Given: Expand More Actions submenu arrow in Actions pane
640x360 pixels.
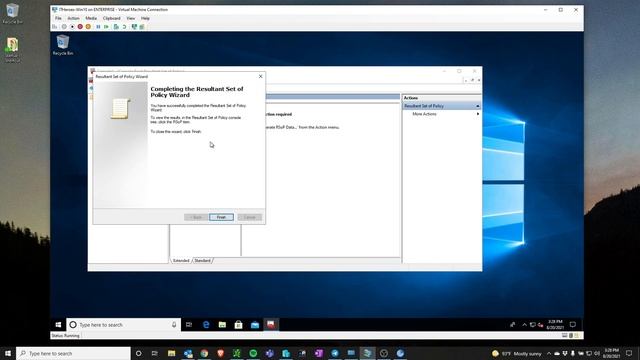Looking at the screenshot, I should [x=478, y=114].
